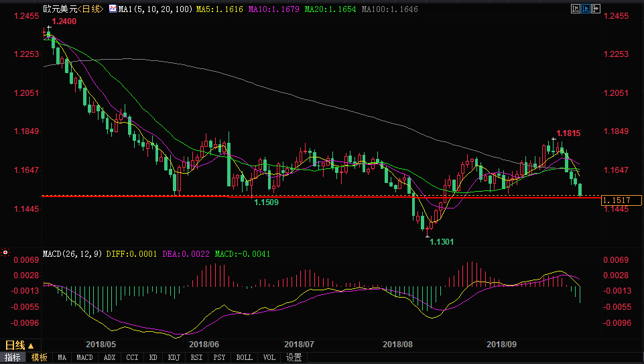Switch to the MA indicator
644x364 pixels.
(62, 358)
